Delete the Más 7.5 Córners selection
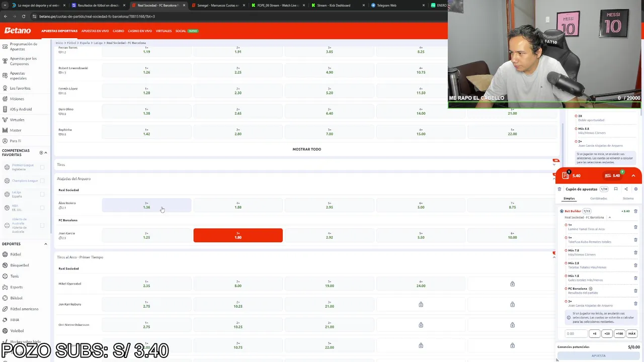This screenshot has height=362, width=644. (635, 252)
